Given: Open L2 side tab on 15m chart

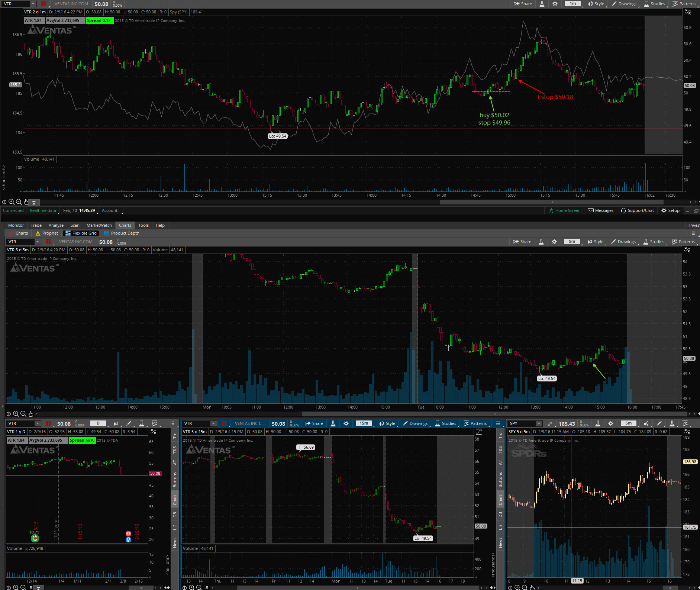Looking at the screenshot, I should tap(500, 528).
